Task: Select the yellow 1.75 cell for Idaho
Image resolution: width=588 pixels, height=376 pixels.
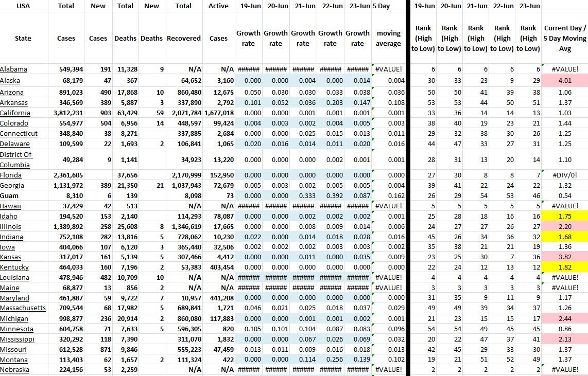Action: [x=565, y=217]
